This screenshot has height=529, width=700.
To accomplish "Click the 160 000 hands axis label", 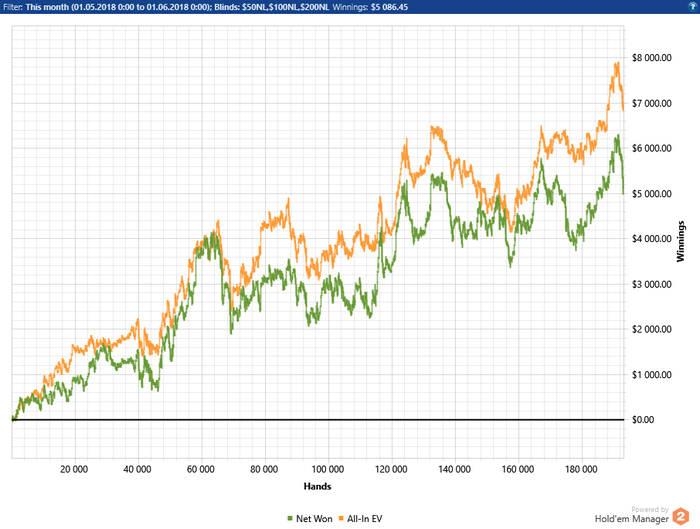I will click(518, 469).
